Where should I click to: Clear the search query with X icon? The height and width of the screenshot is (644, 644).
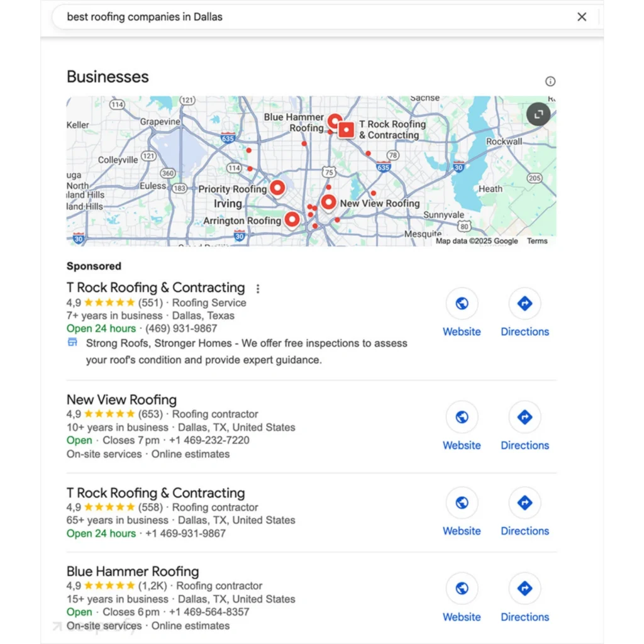[x=582, y=17]
